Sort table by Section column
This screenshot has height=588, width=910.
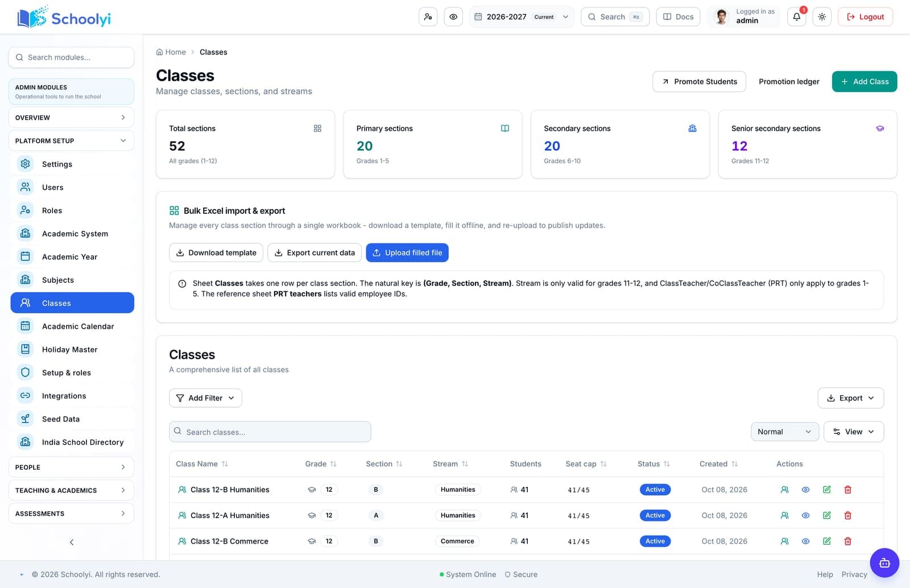(x=399, y=464)
